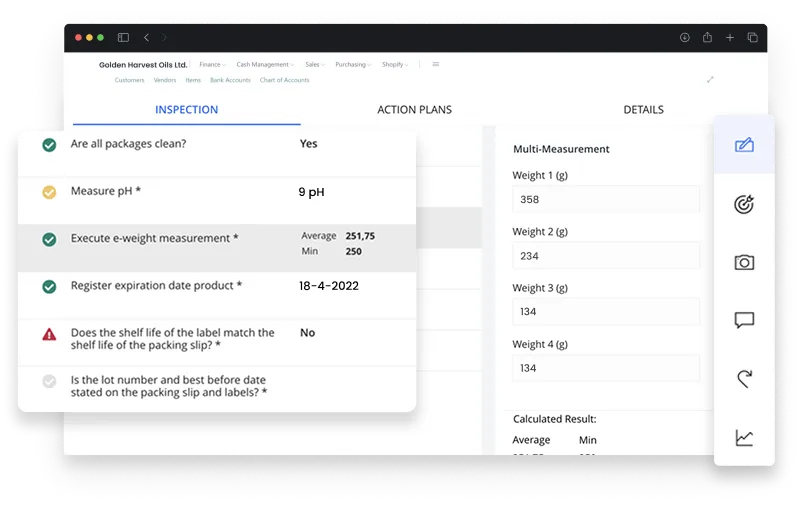Screen dimensions: 812x508
Task: Select the shelf life label match question
Action: [x=172, y=339]
